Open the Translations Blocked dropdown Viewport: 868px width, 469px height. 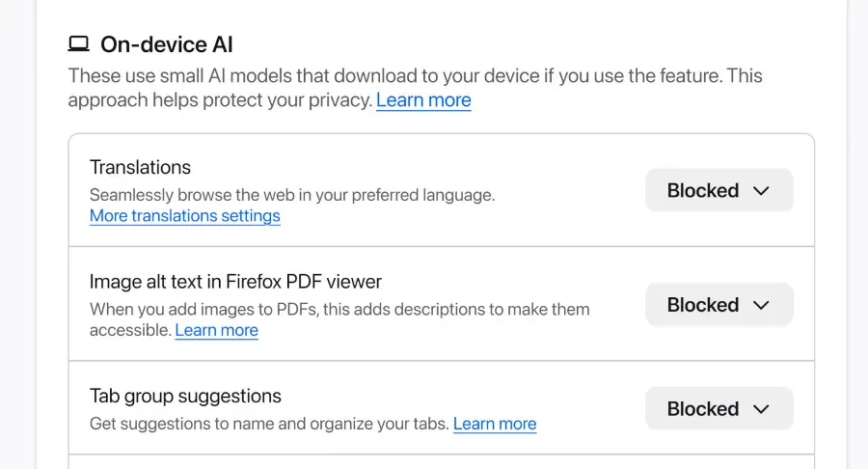(719, 191)
